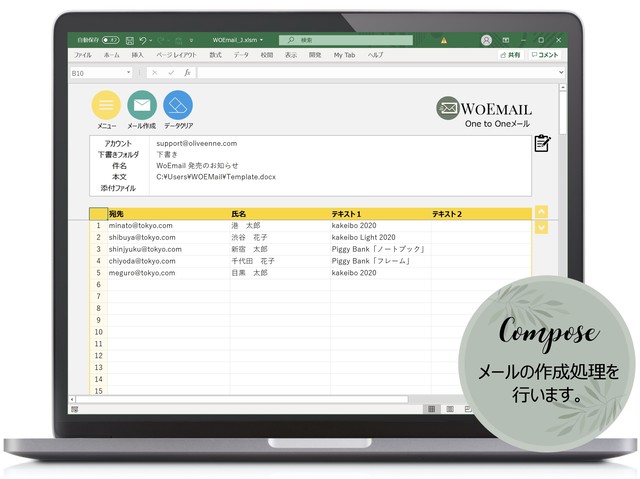Select the 下書き draft folder value cell
640x479 pixels.
[x=167, y=155]
